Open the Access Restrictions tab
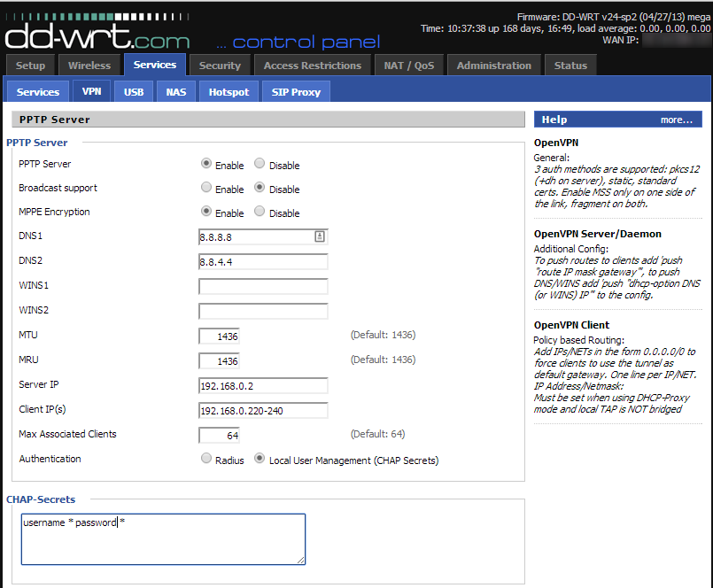 (313, 65)
